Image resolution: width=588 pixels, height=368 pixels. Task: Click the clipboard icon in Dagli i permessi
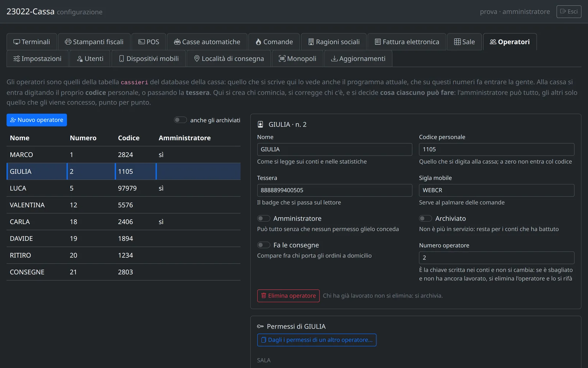263,340
